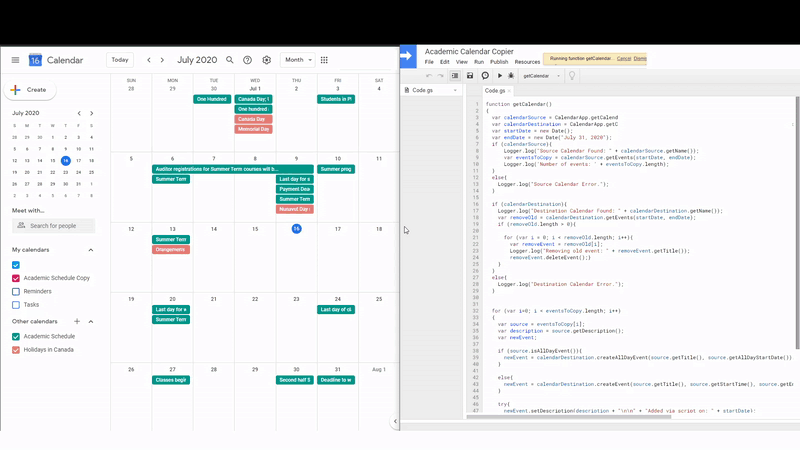This screenshot has height=450, width=800.
Task: Open the Deadline to w event on July 31
Action: click(x=336, y=380)
